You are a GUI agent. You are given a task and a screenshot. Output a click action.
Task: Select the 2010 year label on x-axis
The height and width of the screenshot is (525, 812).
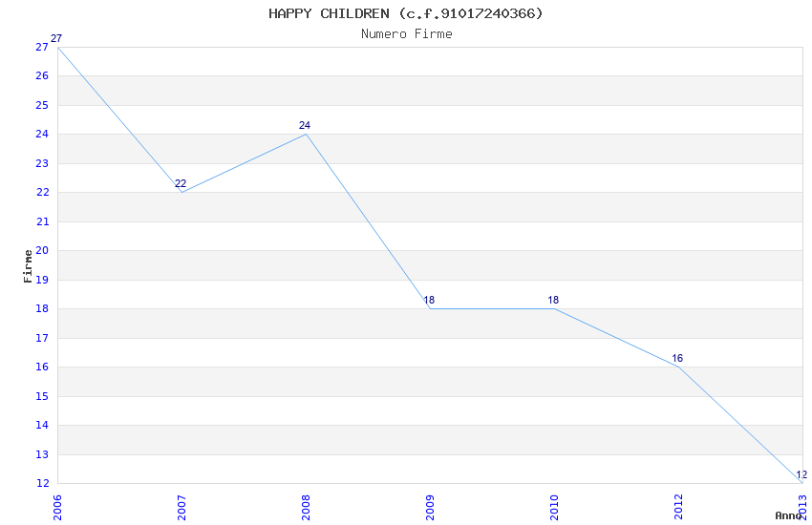[554, 508]
